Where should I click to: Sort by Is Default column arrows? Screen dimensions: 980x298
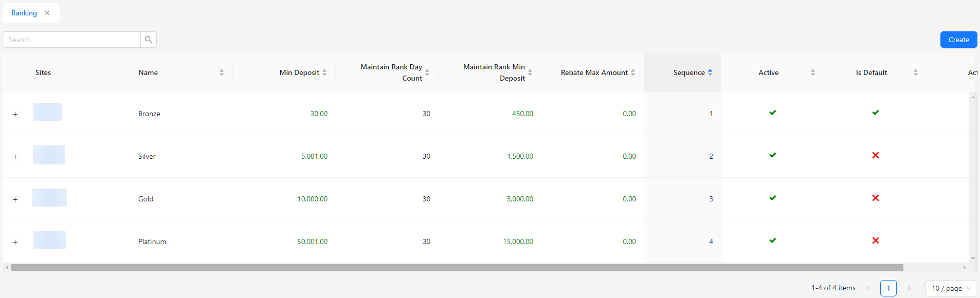click(x=916, y=72)
